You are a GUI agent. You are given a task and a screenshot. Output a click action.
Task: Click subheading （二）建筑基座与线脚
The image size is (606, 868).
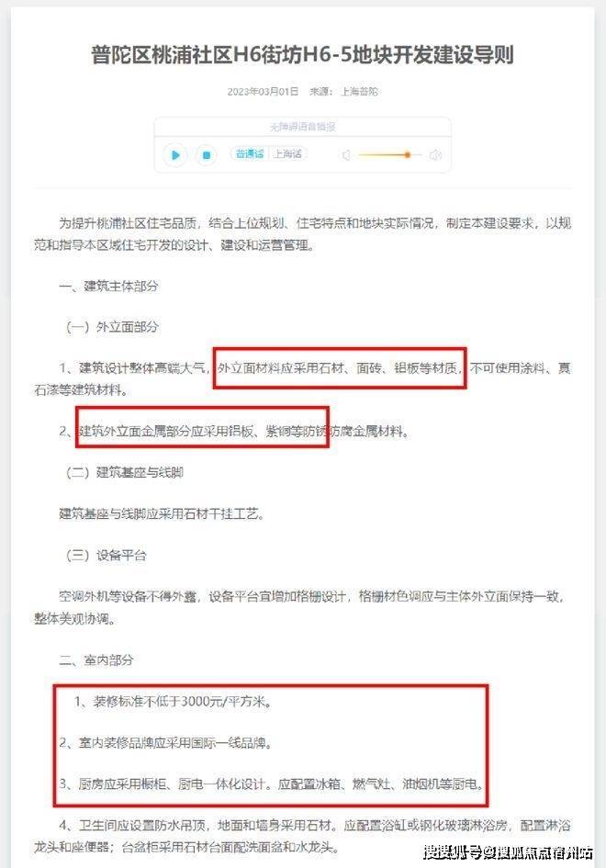(x=124, y=472)
